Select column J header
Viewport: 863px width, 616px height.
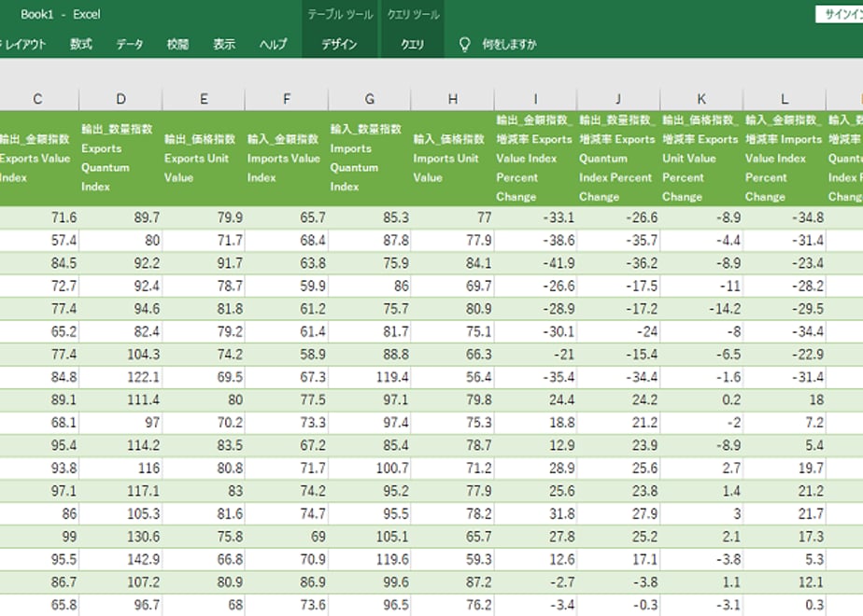(618, 99)
